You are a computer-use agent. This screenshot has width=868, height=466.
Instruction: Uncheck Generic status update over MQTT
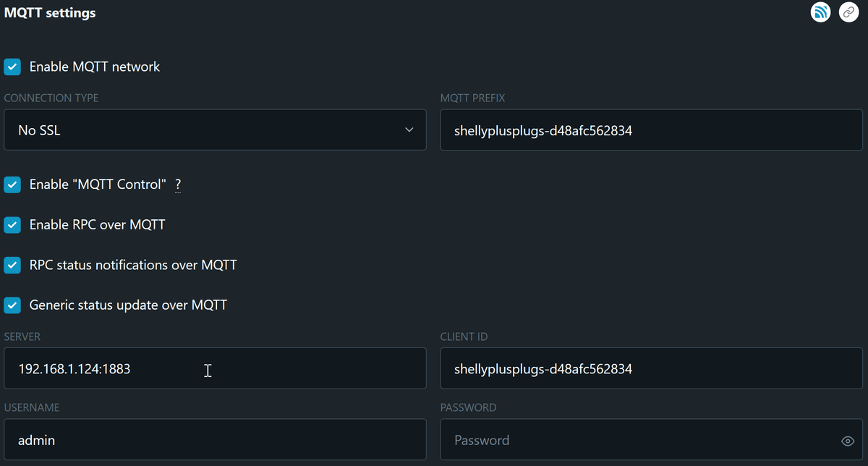point(12,305)
